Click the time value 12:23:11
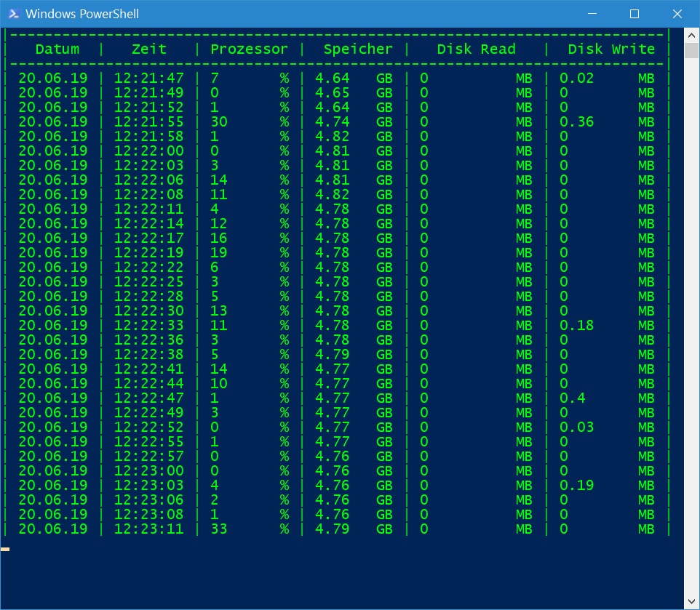Viewport: 700px width, 610px height. click(148, 529)
